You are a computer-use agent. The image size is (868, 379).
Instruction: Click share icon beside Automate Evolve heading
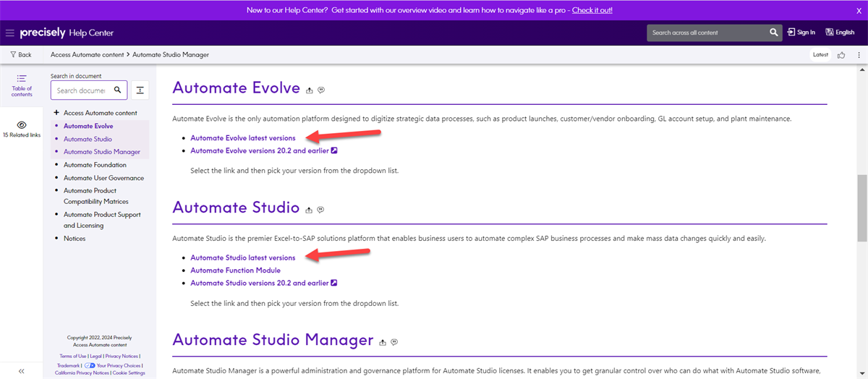(310, 90)
